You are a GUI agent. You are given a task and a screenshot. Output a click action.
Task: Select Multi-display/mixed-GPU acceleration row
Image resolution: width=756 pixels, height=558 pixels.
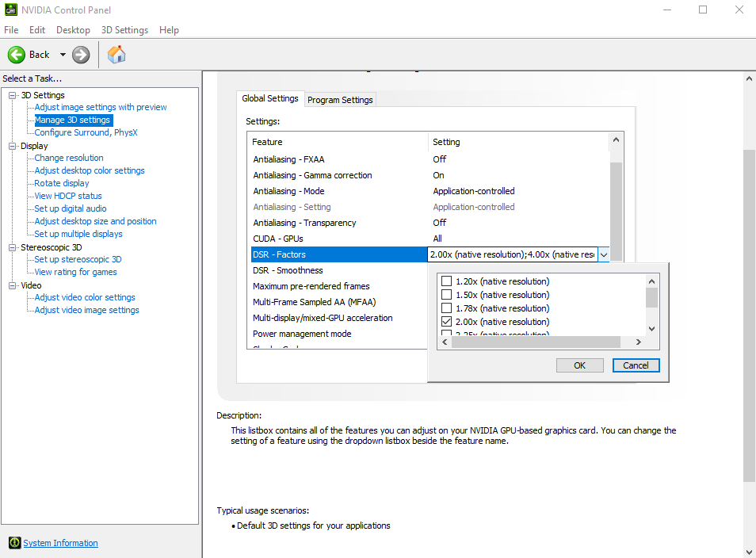click(339, 319)
